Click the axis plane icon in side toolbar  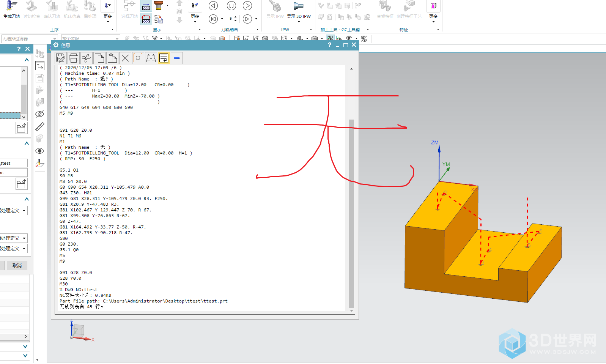click(x=40, y=163)
